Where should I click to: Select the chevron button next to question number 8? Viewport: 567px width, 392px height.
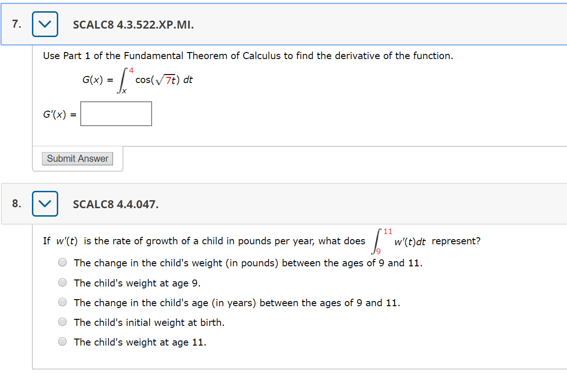click(x=45, y=204)
